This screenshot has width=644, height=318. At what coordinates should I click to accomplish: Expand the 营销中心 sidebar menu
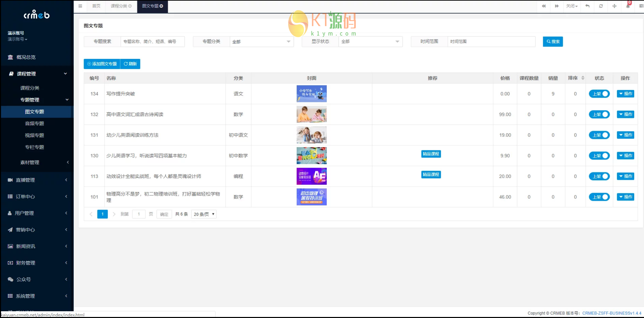click(x=37, y=230)
